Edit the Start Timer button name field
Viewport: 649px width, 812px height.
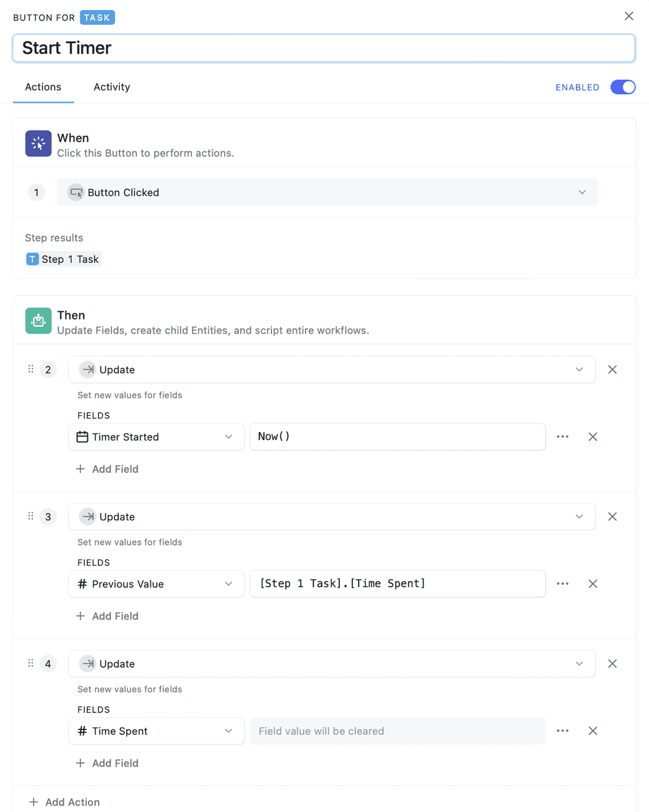[x=323, y=48]
